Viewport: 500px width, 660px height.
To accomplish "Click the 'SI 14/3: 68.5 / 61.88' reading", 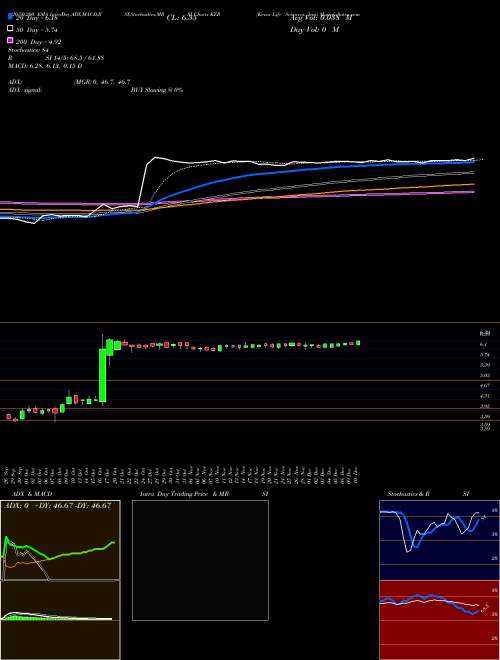I will click(75, 58).
